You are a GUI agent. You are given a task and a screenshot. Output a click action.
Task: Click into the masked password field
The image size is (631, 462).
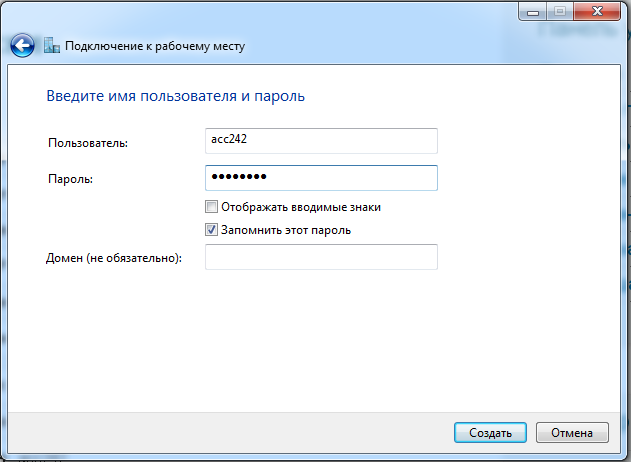click(x=321, y=178)
